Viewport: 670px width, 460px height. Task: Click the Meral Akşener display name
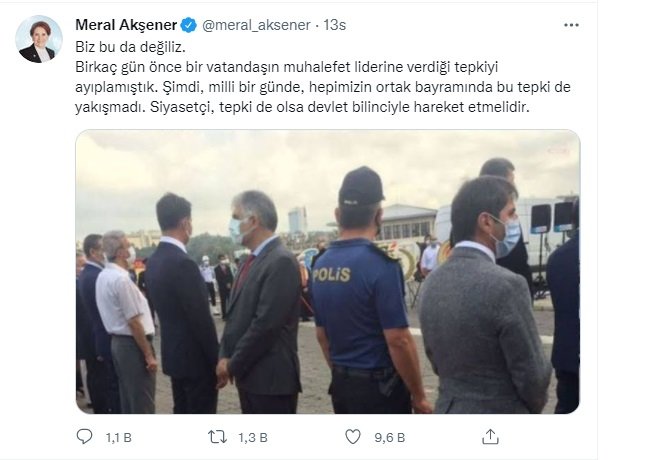126,25
